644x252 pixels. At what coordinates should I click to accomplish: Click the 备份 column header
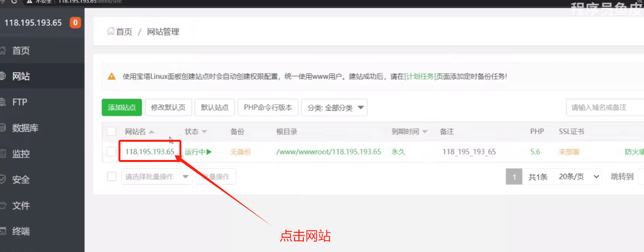pos(237,131)
